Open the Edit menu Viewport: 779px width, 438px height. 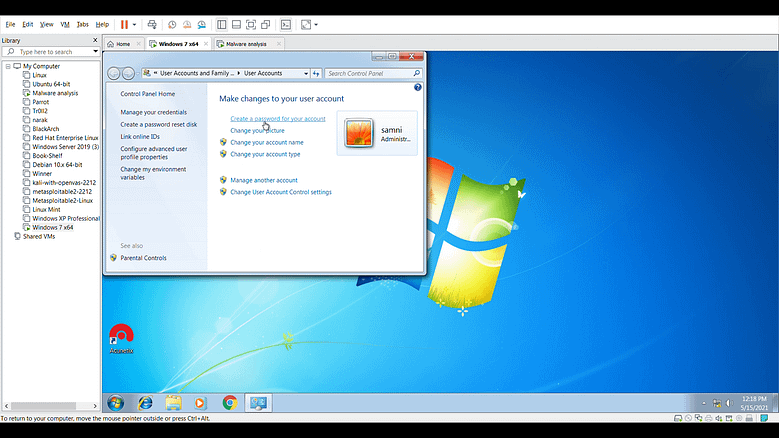pos(28,24)
